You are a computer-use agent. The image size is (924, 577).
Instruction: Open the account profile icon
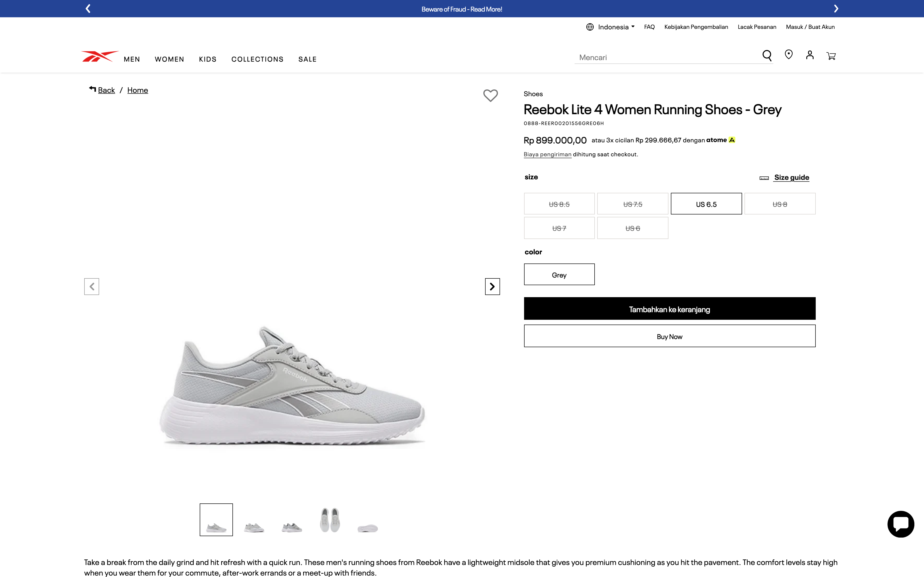810,56
